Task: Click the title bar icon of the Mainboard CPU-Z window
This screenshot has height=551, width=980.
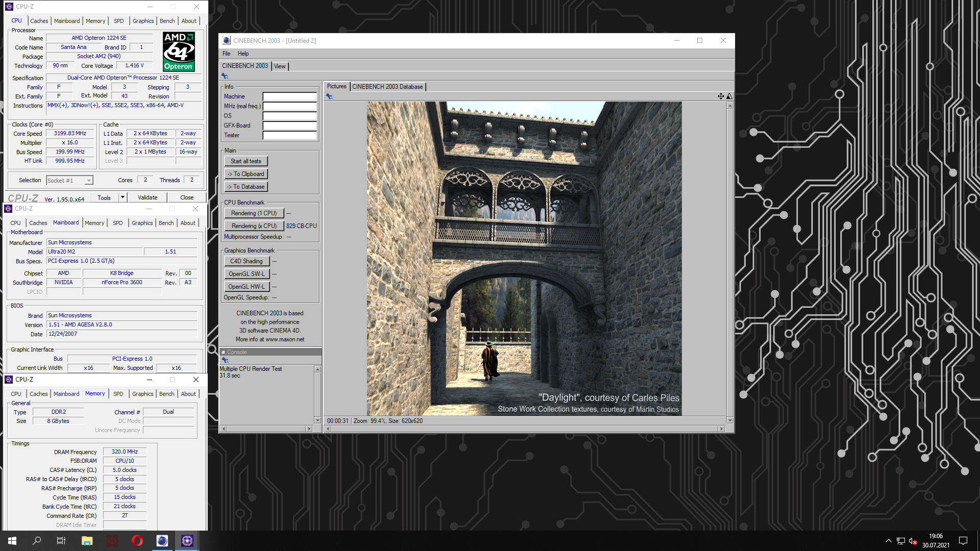Action: point(8,209)
